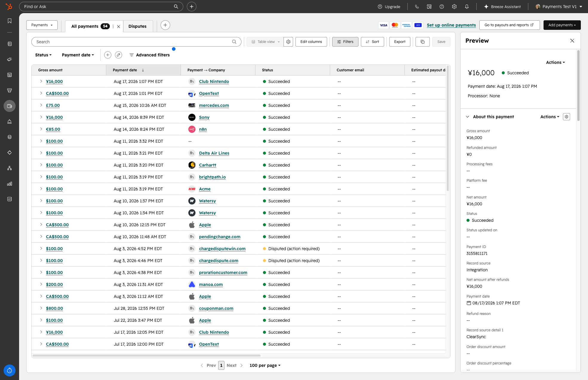The width and height of the screenshot is (588, 380).
Task: Click the Find or Ask search field
Action: click(x=101, y=7)
